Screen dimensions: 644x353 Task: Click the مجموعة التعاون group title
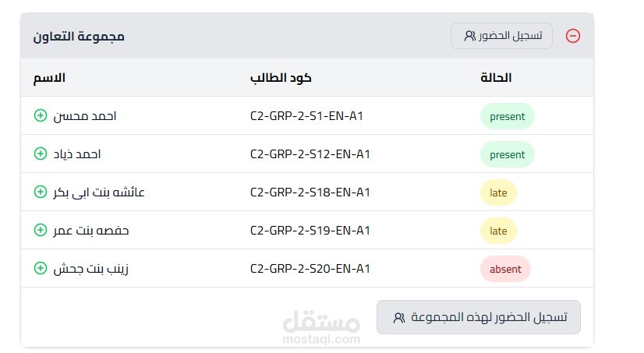click(79, 36)
